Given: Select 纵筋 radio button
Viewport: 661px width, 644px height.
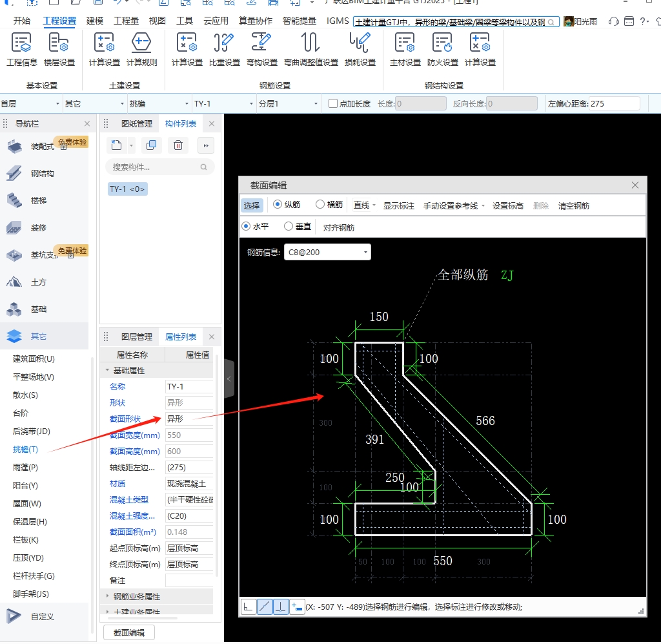Looking at the screenshot, I should pyautogui.click(x=278, y=205).
